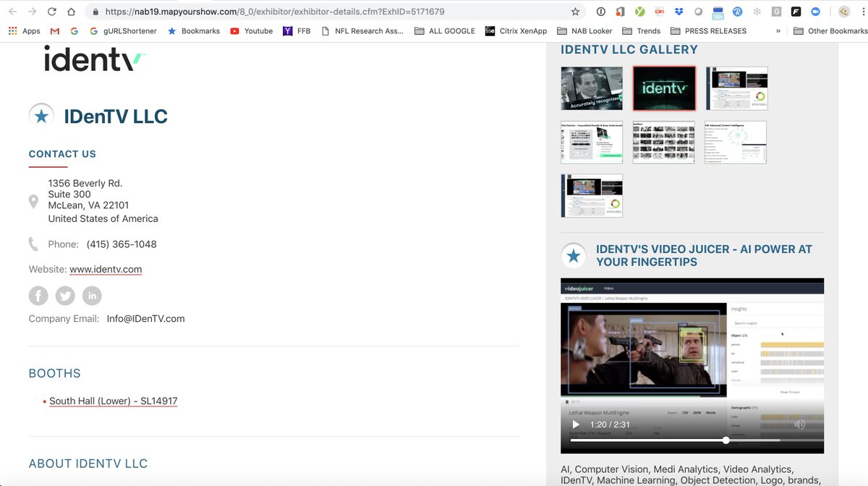This screenshot has width=868, height=486.
Task: Click the identv logo at top
Action: [95, 59]
